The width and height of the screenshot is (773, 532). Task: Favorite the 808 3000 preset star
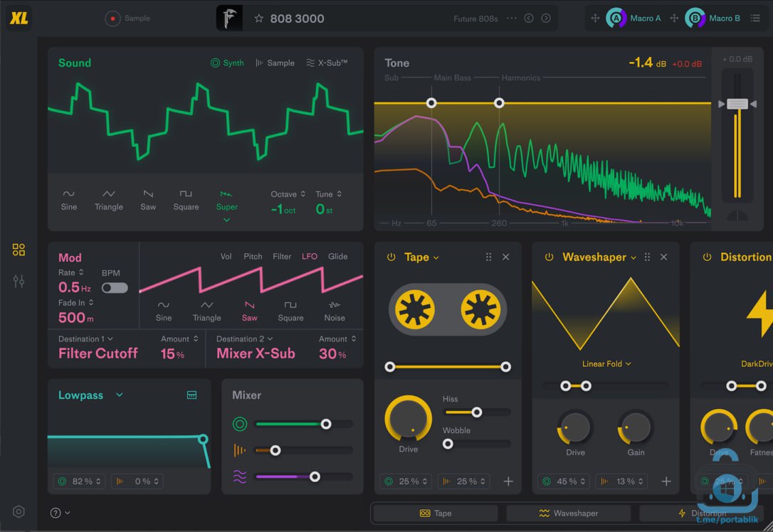(259, 18)
